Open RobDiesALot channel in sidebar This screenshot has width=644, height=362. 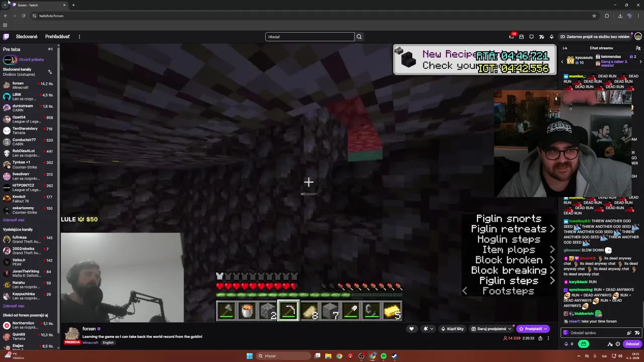(29, 153)
